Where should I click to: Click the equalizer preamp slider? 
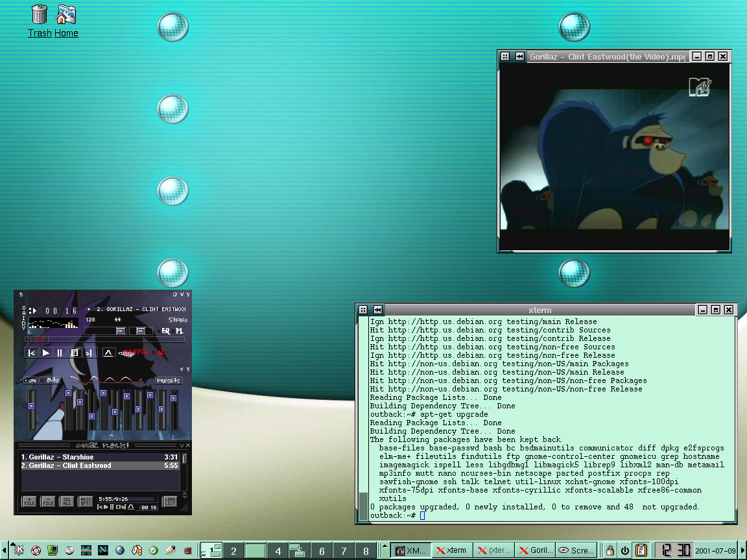[x=31, y=410]
